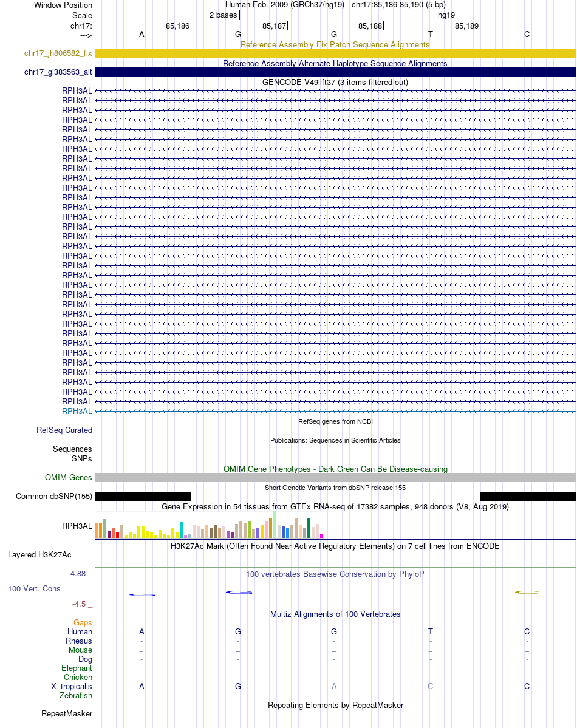Click Multiz Alignments of 100 Vertebrates title
The image size is (577, 728).
point(335,614)
